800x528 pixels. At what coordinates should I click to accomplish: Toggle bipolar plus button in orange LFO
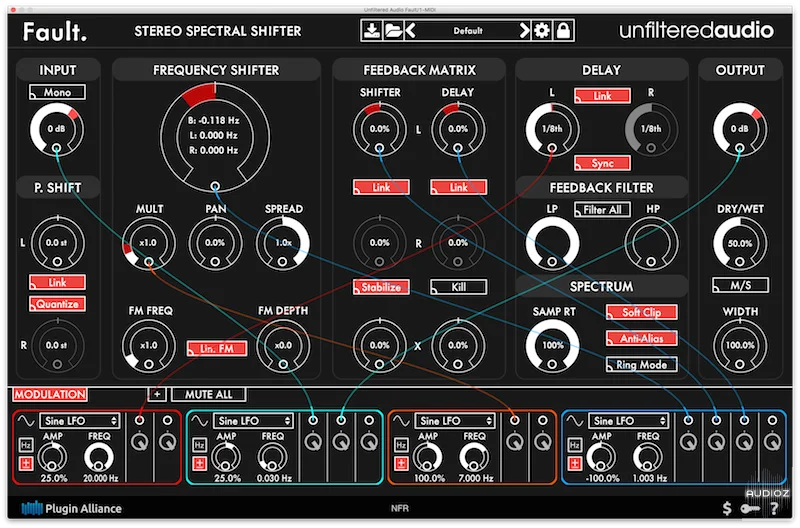click(402, 463)
